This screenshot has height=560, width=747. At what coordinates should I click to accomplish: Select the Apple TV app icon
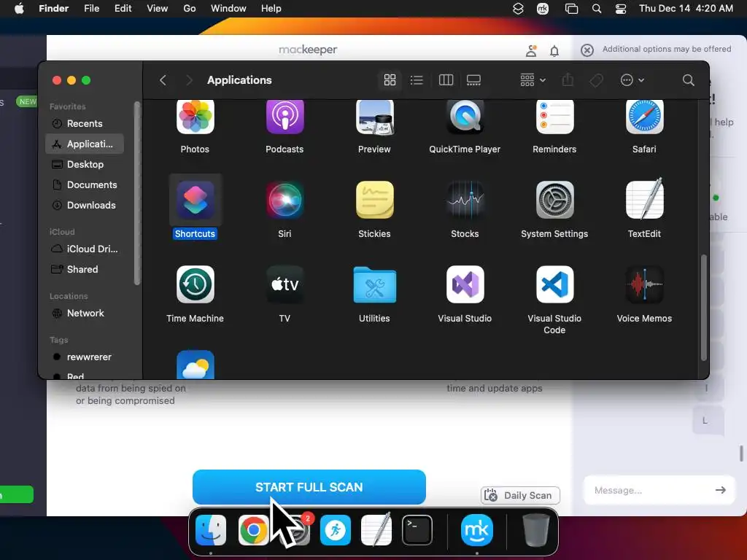tap(285, 284)
